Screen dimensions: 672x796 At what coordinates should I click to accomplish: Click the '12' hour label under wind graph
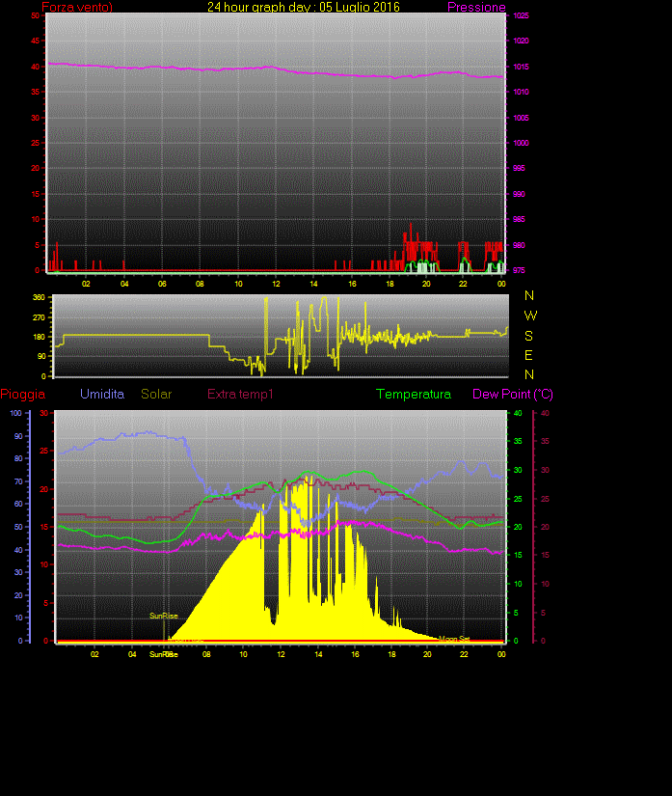coord(276,284)
